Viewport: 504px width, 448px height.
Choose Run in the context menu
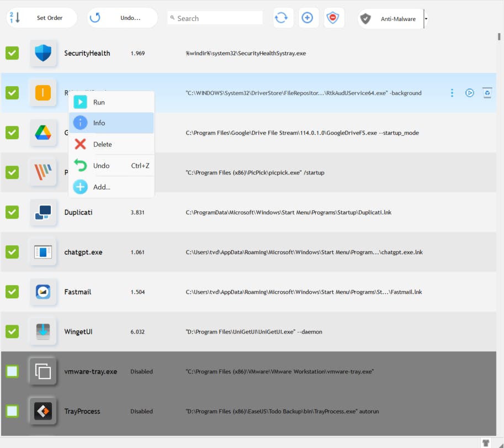[112, 102]
